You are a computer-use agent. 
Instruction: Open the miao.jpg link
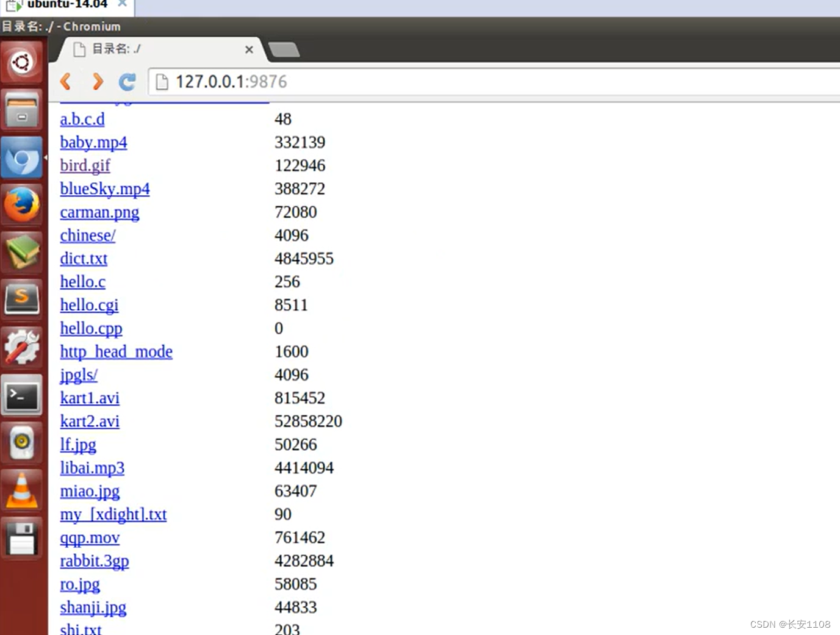(90, 490)
